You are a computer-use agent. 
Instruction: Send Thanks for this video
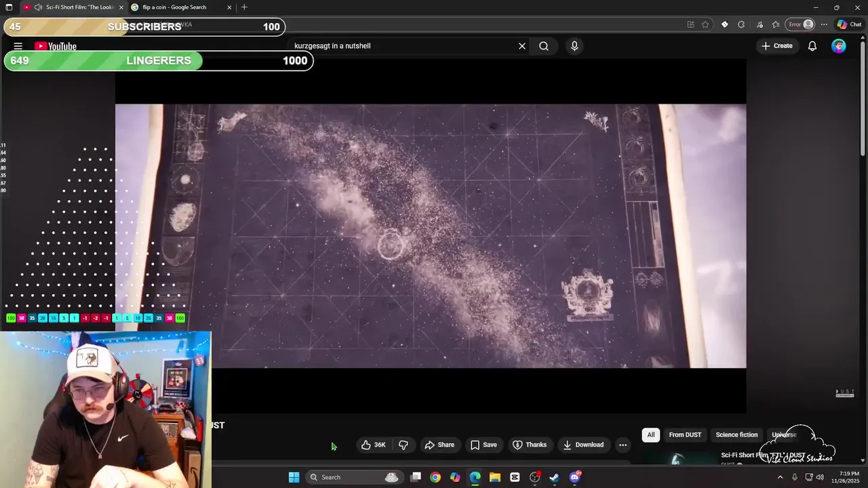[x=529, y=445]
